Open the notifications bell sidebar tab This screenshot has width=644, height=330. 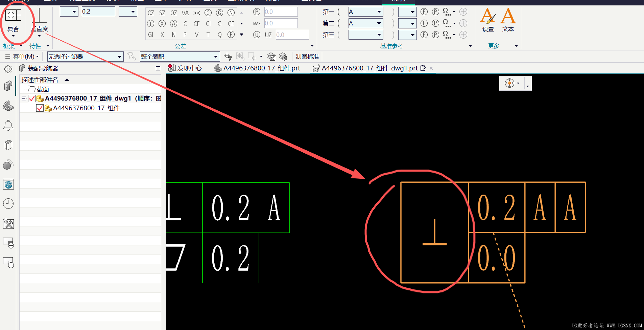point(8,126)
